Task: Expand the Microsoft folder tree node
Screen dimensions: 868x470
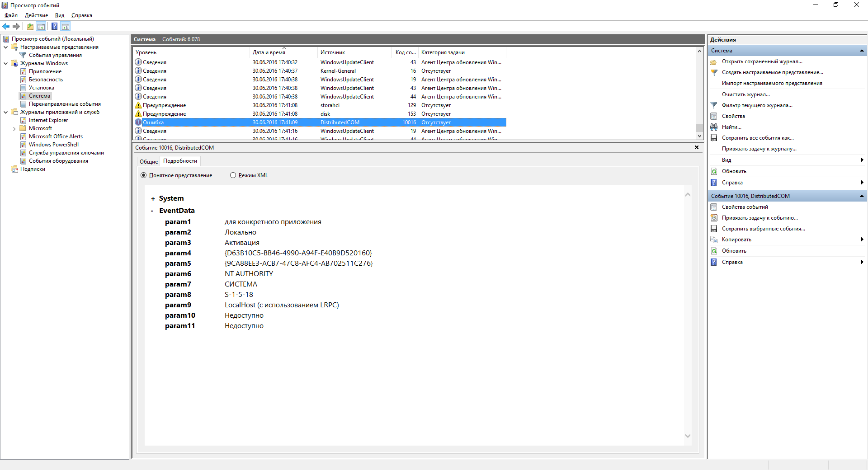Action: (14, 129)
